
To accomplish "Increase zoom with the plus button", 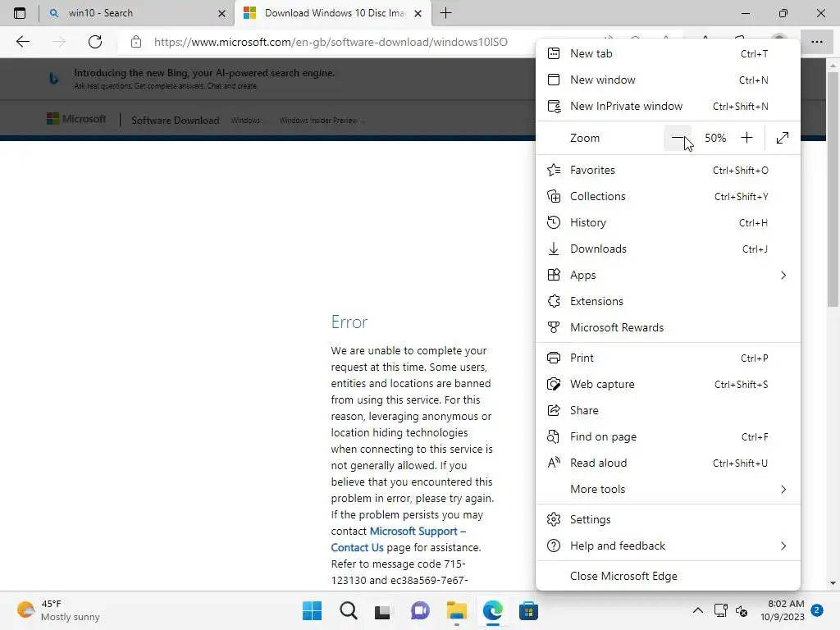I will [746, 138].
